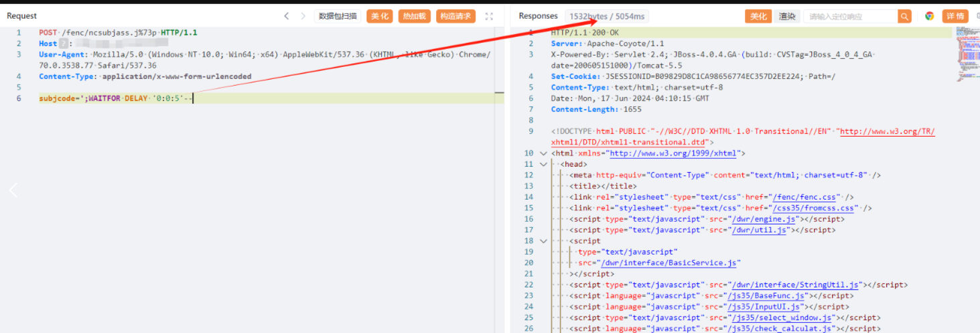Collapse the html element fold at line 10

click(x=543, y=153)
